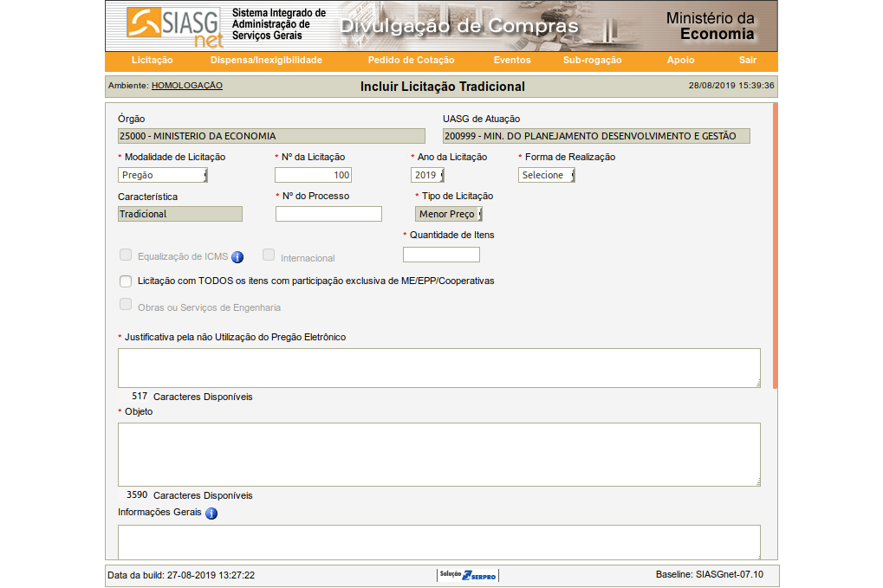Open the Apoio menu
Image resolution: width=883 pixels, height=588 pixels.
click(x=680, y=61)
